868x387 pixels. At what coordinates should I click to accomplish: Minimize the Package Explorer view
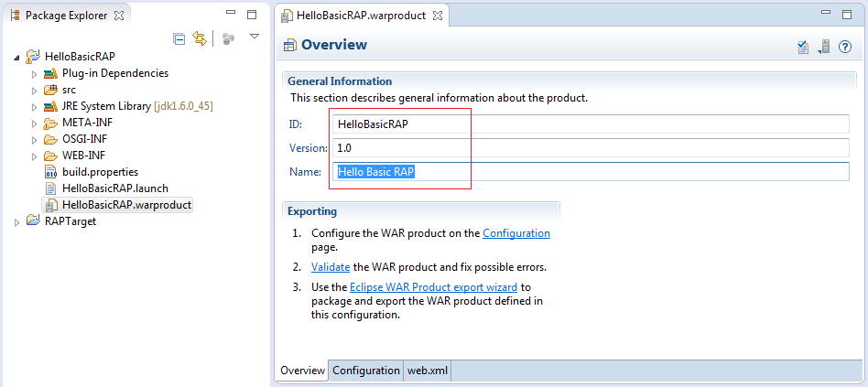(x=231, y=13)
